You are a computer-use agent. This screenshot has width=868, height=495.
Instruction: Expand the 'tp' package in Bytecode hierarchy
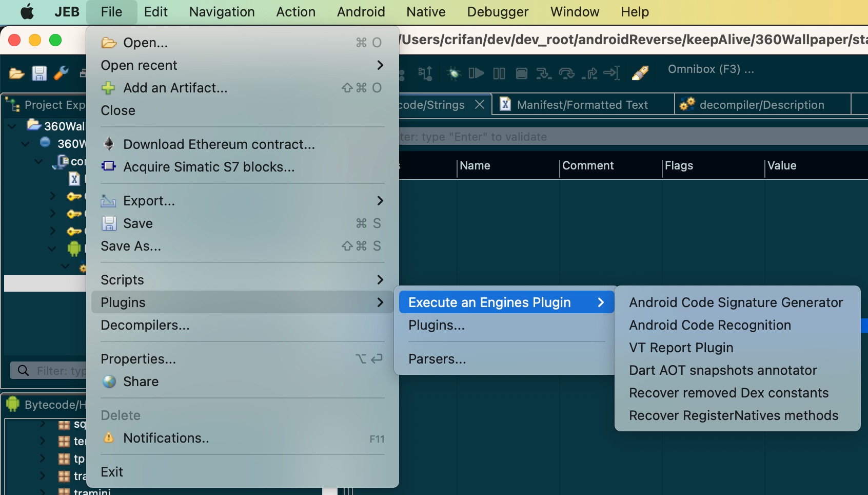(43, 459)
